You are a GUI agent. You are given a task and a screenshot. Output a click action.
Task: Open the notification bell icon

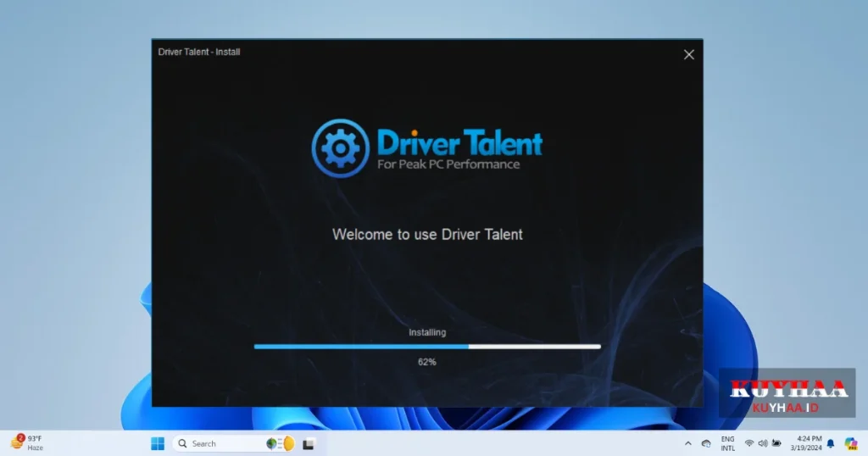point(831,443)
